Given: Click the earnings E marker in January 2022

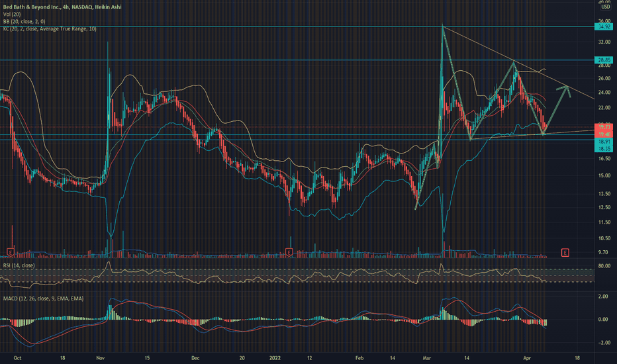Looking at the screenshot, I should click(289, 252).
